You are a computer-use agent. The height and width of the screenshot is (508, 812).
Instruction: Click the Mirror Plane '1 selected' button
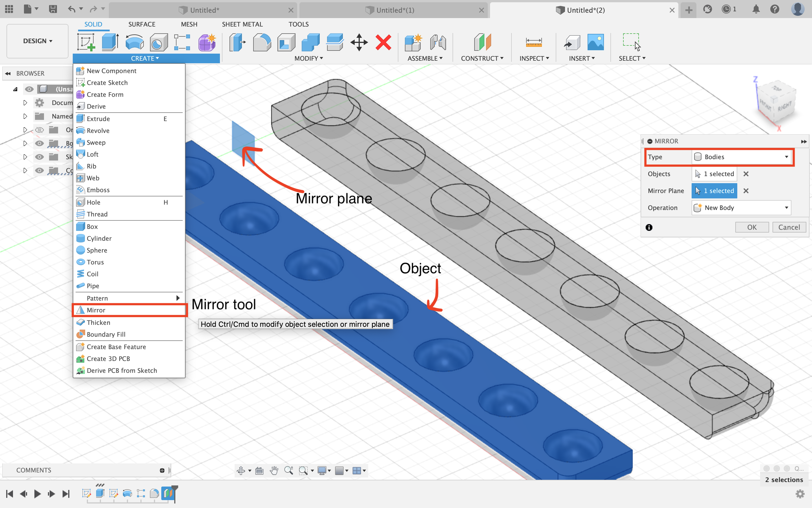tap(714, 191)
